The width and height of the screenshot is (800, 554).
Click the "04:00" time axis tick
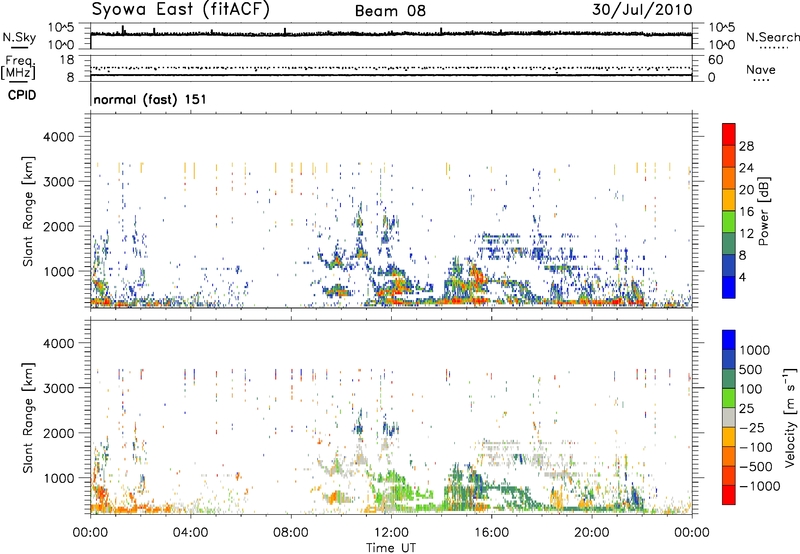point(190,533)
